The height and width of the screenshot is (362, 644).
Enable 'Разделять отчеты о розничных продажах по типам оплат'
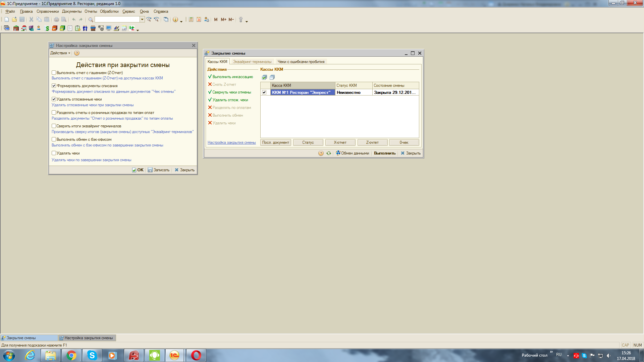point(54,113)
